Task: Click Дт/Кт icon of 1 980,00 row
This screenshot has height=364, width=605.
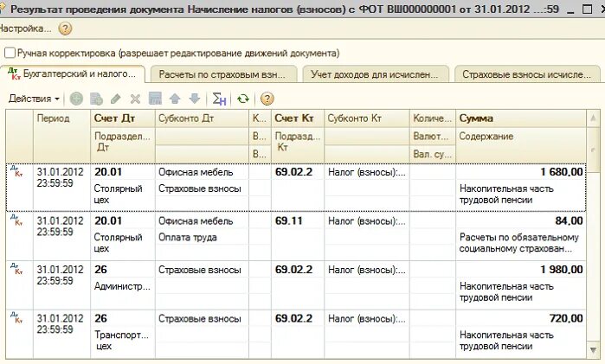Action: [16, 268]
